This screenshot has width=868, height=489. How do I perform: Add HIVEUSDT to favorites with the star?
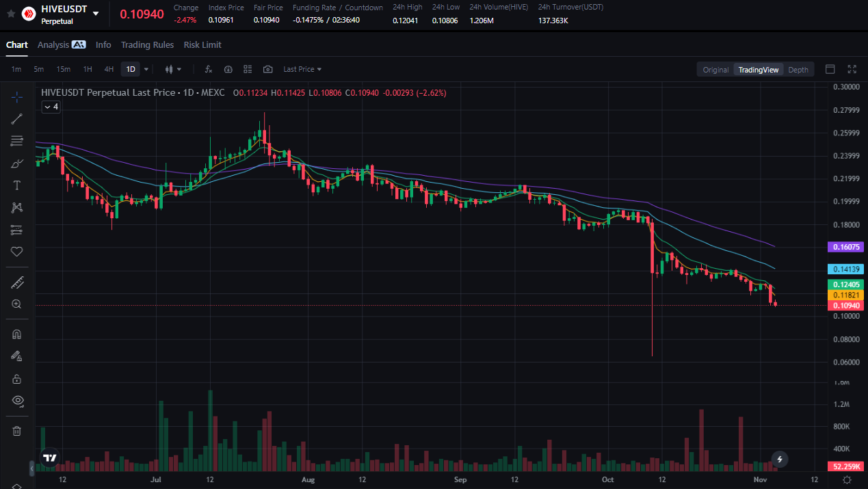tap(11, 13)
